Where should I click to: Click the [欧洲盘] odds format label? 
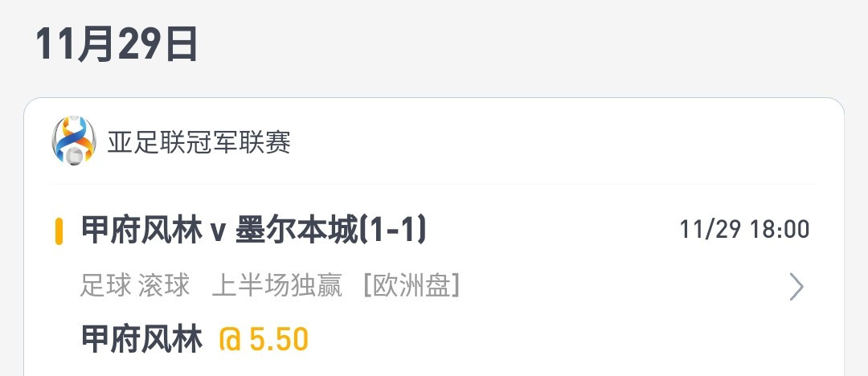pos(411,286)
